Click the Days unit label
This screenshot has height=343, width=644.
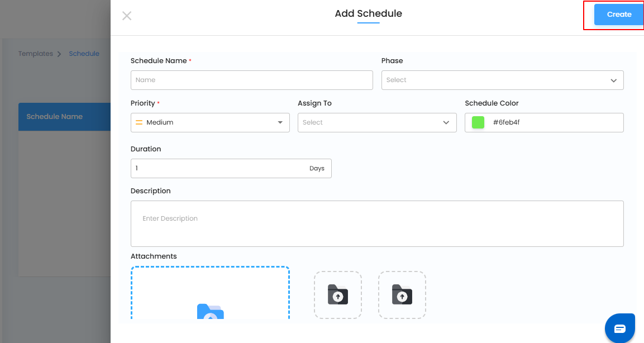(317, 168)
